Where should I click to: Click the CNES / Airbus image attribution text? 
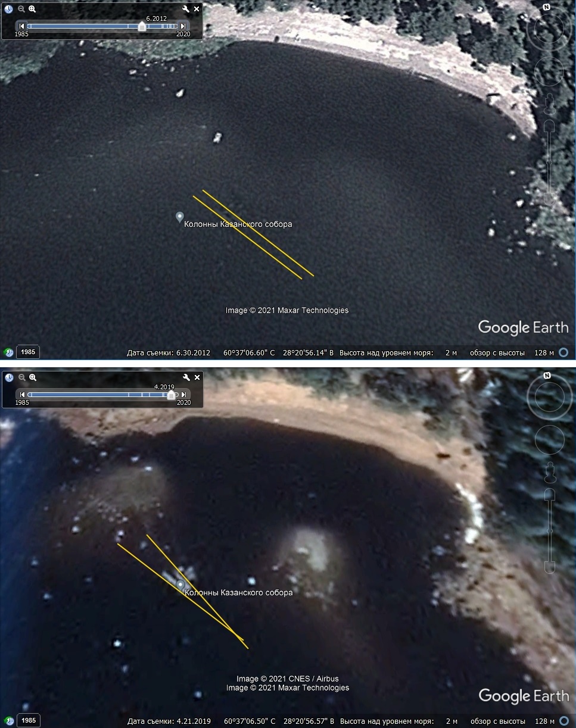[x=288, y=679]
